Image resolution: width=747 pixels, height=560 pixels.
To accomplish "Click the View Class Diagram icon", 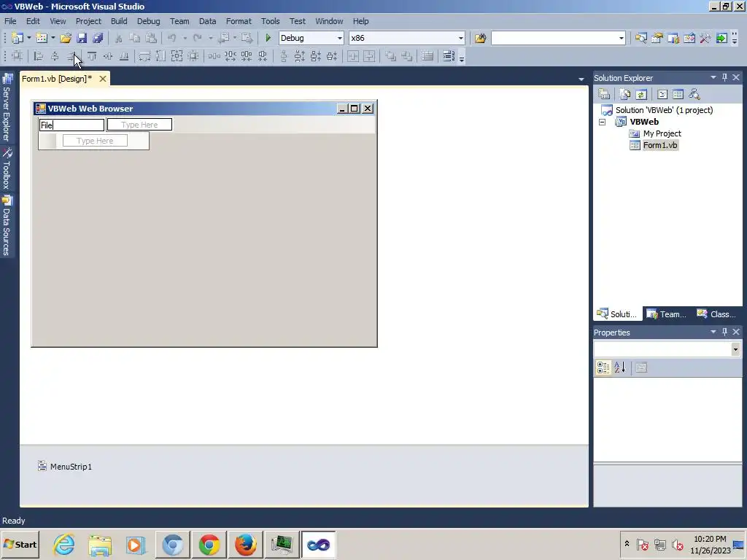I will tap(694, 94).
